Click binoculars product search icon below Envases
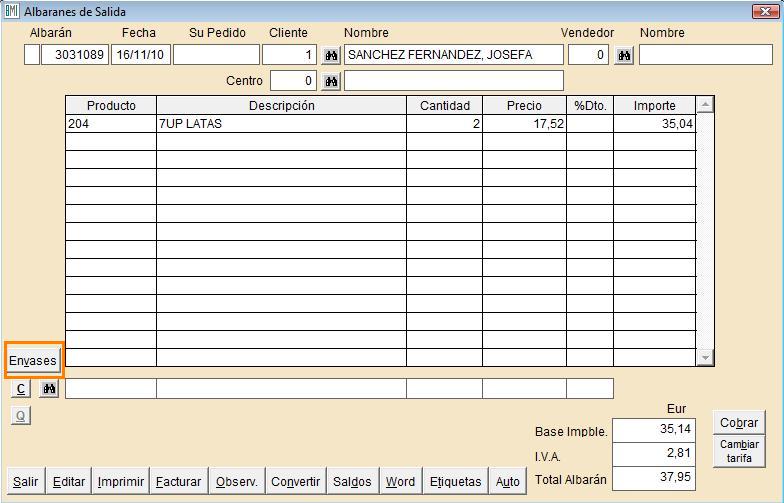Image resolution: width=784 pixels, height=503 pixels. pyautogui.click(x=49, y=388)
